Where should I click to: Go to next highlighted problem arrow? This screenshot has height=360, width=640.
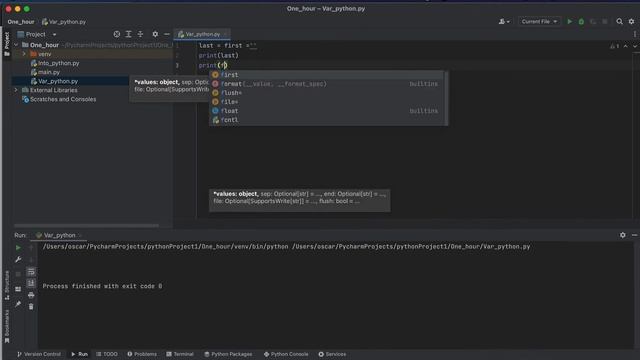tap(635, 46)
